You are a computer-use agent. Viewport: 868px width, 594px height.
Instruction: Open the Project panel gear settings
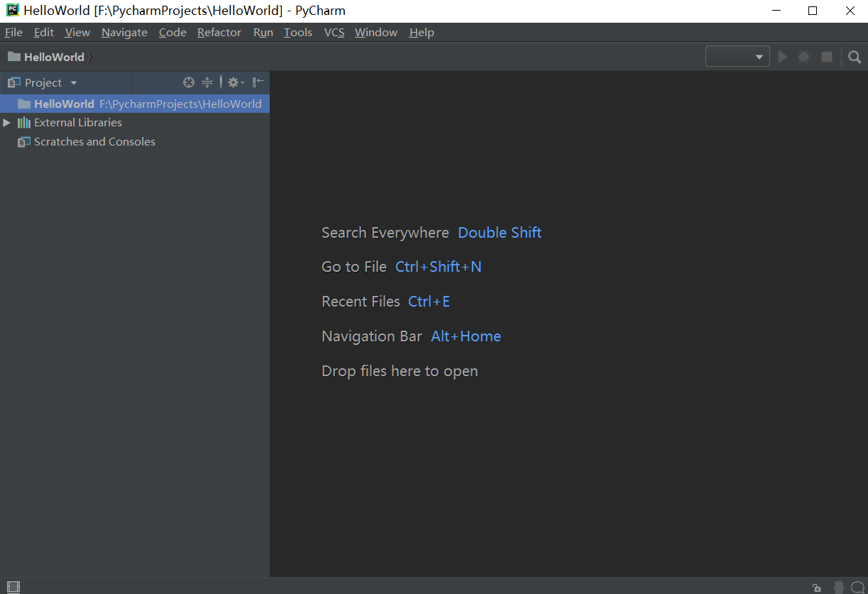pos(235,82)
